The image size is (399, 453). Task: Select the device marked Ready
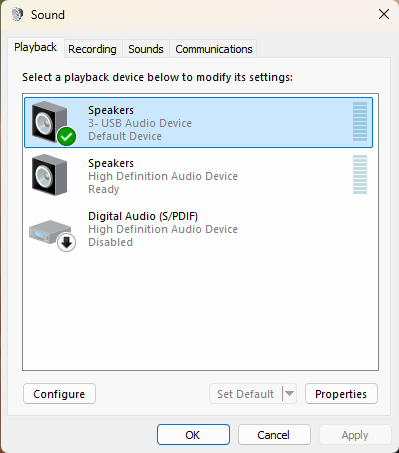click(x=198, y=175)
